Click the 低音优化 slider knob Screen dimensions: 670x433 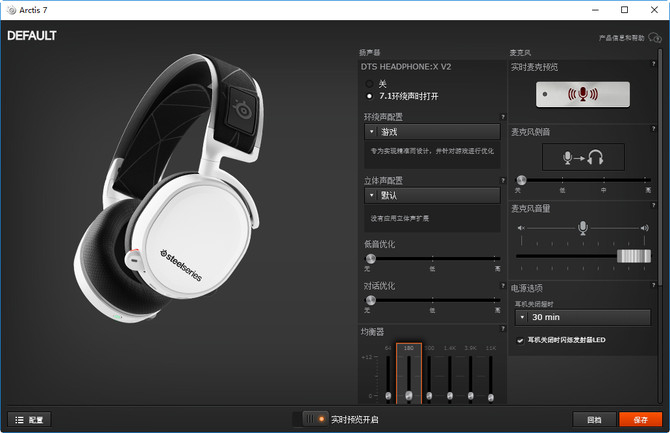(370, 258)
